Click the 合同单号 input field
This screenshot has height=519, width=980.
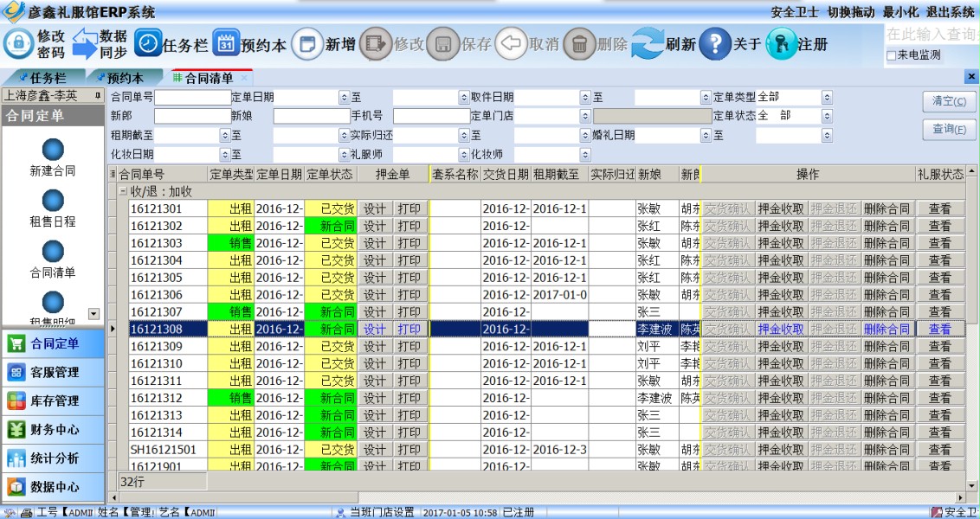coord(192,98)
